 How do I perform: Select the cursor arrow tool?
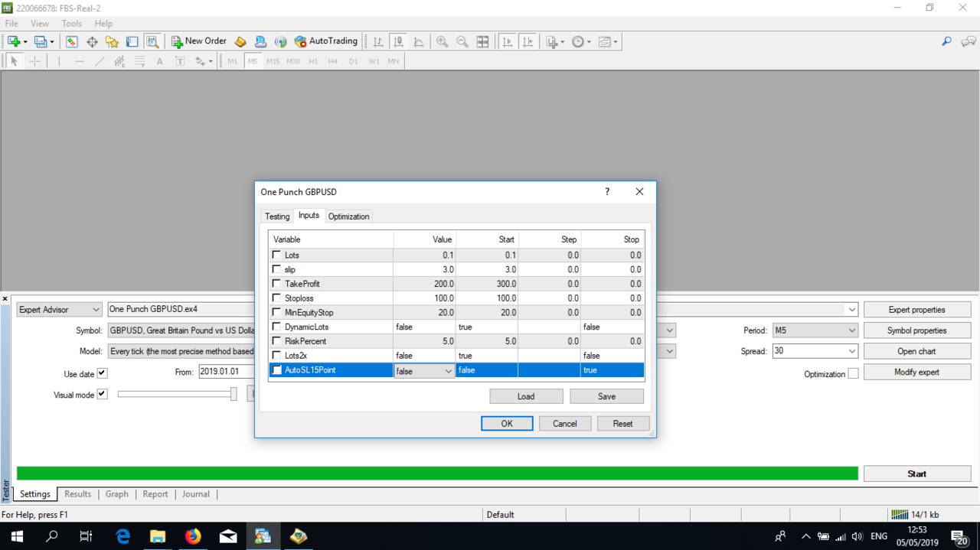[x=14, y=61]
